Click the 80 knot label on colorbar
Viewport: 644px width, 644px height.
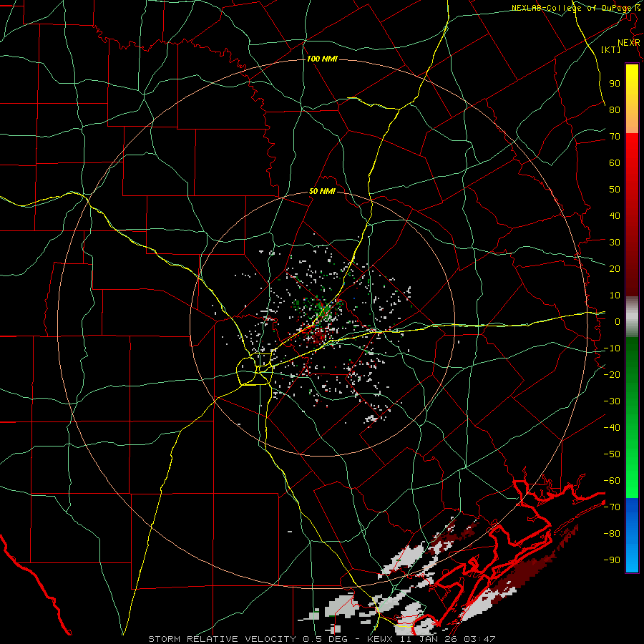(x=615, y=109)
